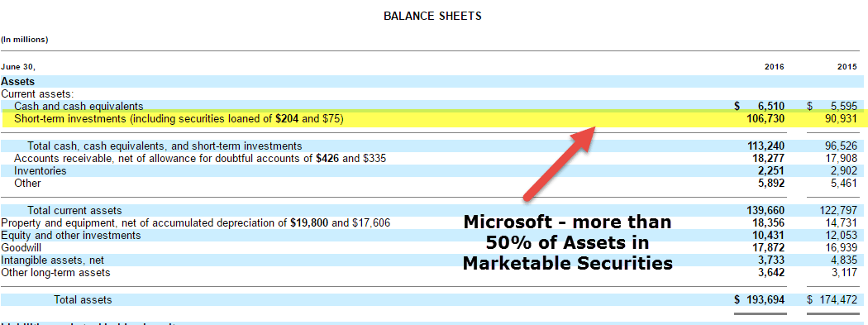This screenshot has width=868, height=325.
Task: Click short-term investments value 106,730
Action: [765, 118]
